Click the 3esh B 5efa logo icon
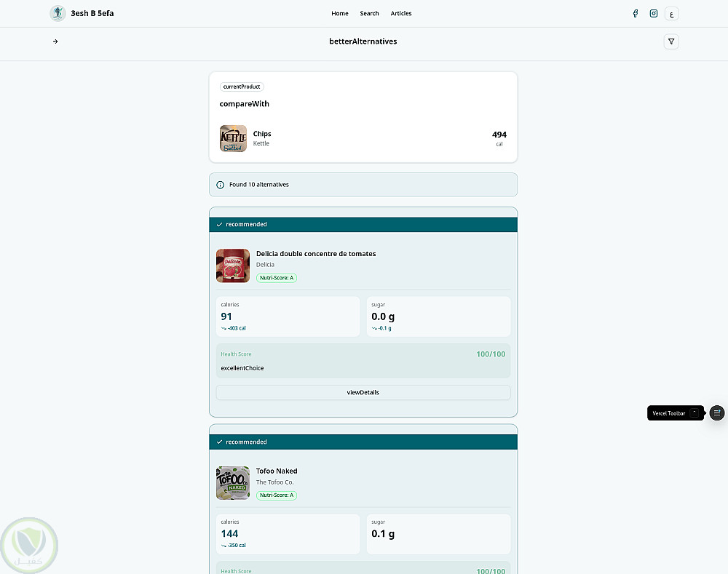The height and width of the screenshot is (574, 728). coord(58,13)
